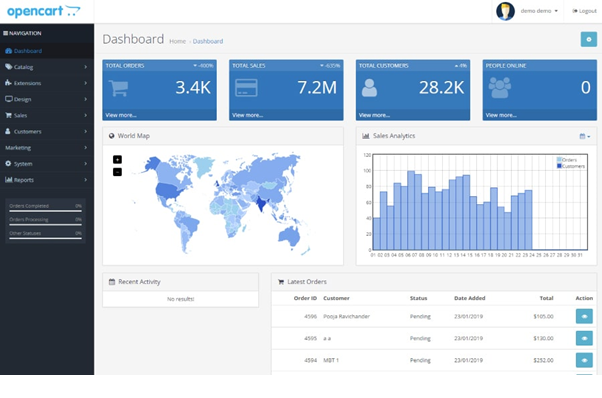Click the Latest Orders cart icon
This screenshot has width=602, height=398.
pyautogui.click(x=281, y=282)
